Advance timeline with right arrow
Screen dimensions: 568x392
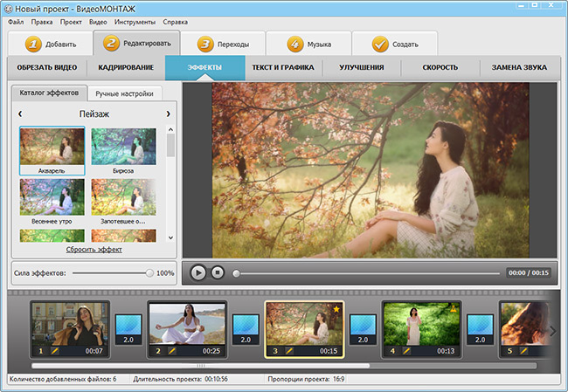553,331
